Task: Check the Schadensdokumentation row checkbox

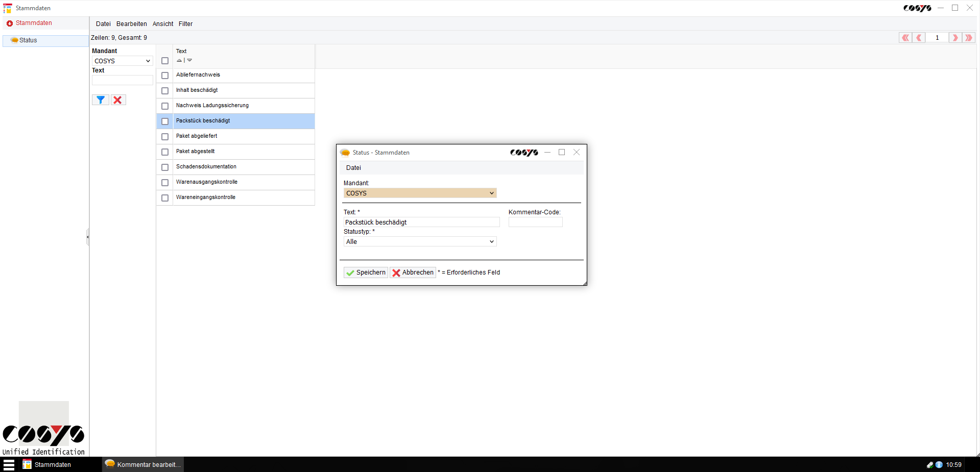Action: pyautogui.click(x=165, y=167)
